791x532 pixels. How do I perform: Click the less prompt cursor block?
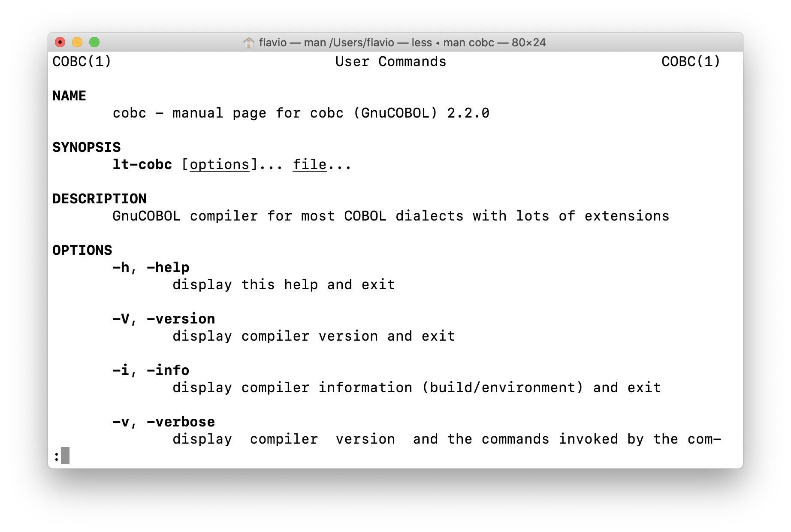[x=65, y=456]
